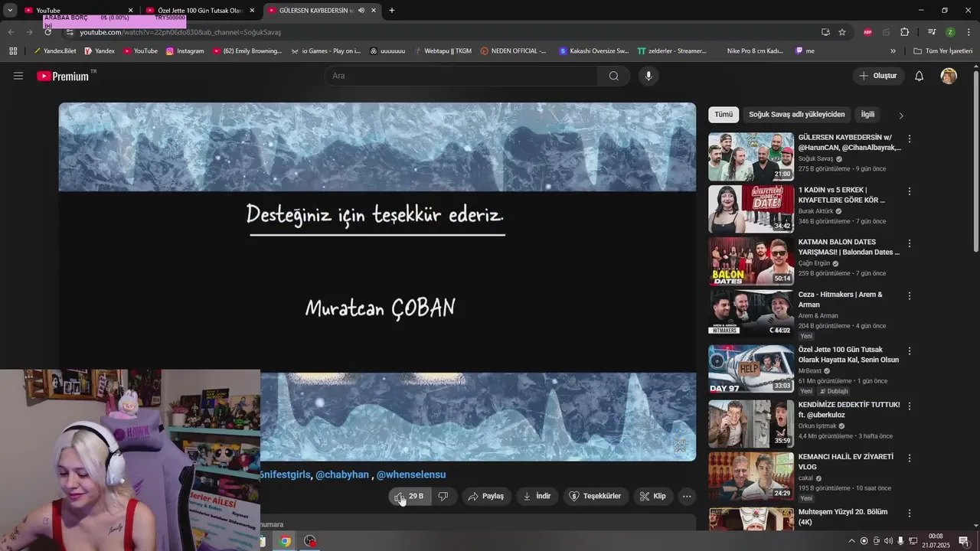980x551 pixels.
Task: Open Ceza - Hitmakers video thumbnail
Action: click(751, 313)
